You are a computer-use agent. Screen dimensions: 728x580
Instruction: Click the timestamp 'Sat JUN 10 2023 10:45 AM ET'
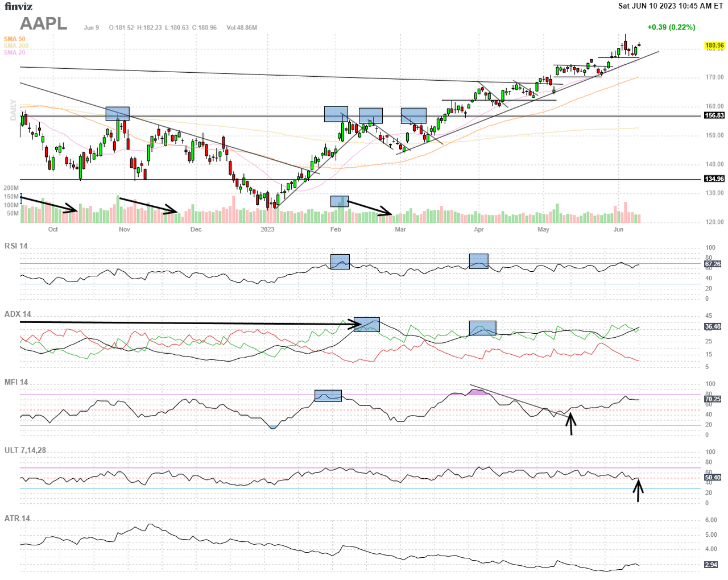671,6
